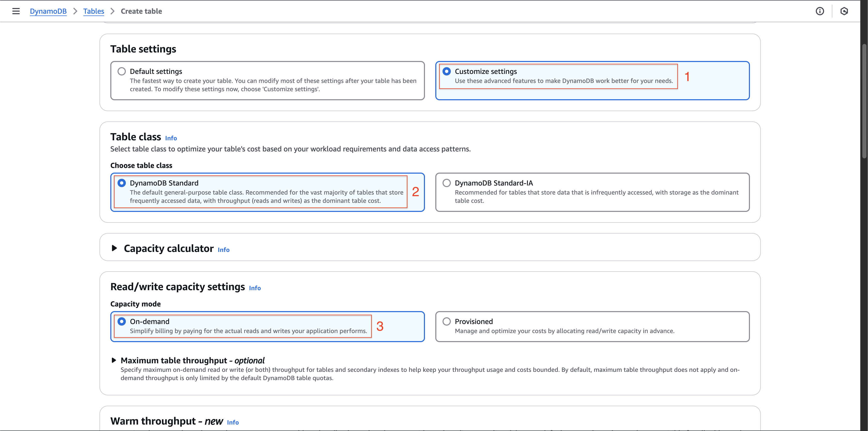Open Info link next to Capacity calculator
The image size is (868, 431).
[223, 250]
